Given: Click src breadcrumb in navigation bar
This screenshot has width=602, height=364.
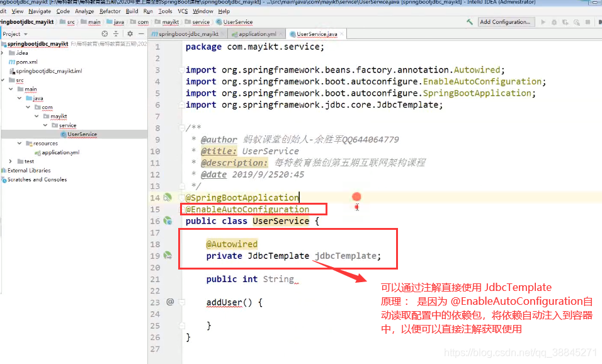Looking at the screenshot, I should point(71,22).
